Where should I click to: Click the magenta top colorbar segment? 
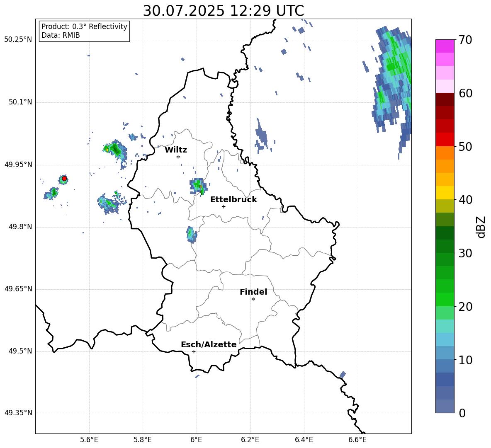[x=445, y=46]
